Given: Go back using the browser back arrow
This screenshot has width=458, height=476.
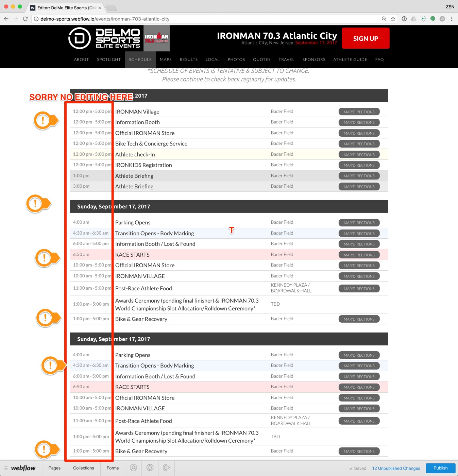Looking at the screenshot, I should [x=6, y=19].
